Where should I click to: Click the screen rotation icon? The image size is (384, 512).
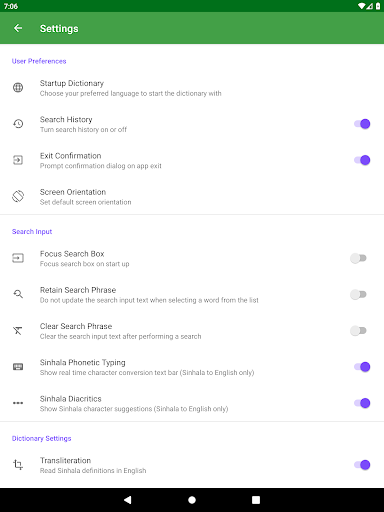(18, 196)
